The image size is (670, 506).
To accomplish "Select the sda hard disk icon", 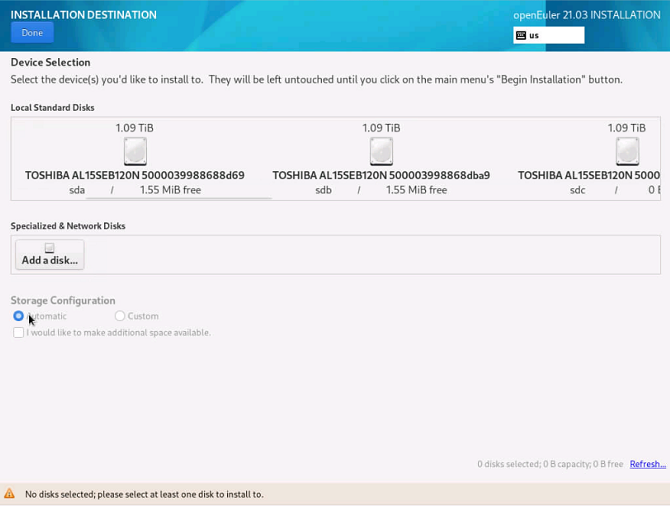I will point(135,151).
